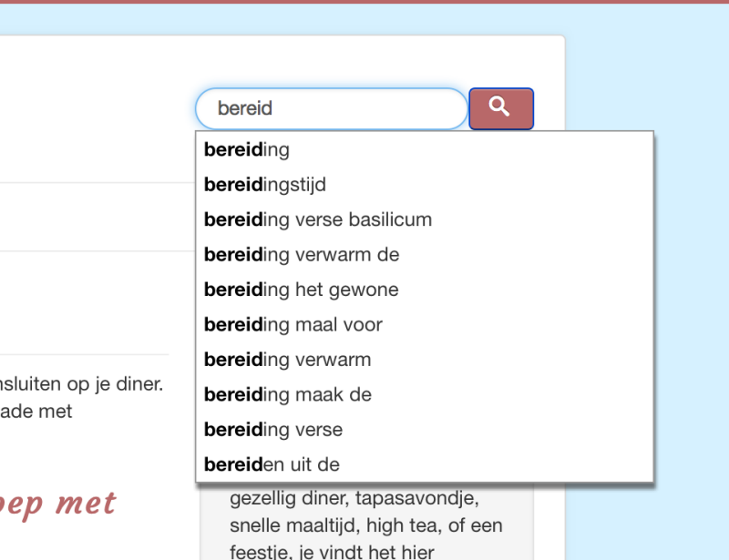
Task: Click the dark red top header bar
Action: coord(364,2)
